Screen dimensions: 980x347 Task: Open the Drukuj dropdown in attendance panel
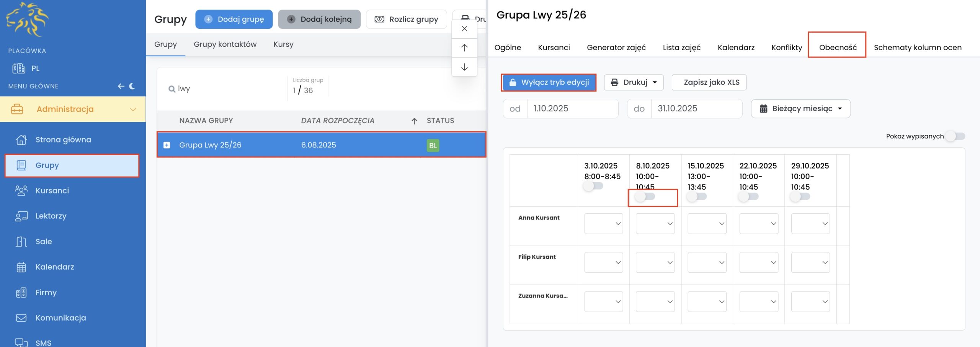click(634, 82)
